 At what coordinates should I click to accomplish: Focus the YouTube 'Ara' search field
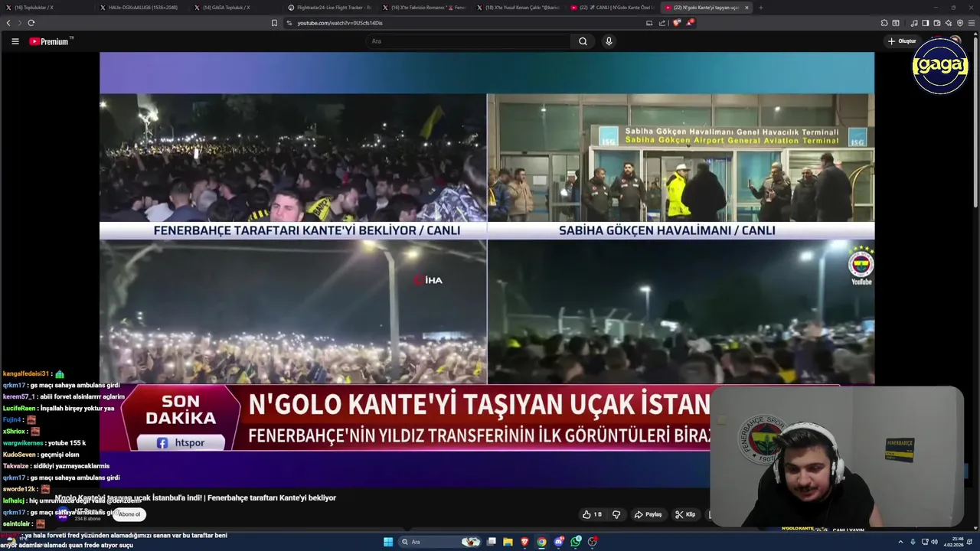pos(467,41)
